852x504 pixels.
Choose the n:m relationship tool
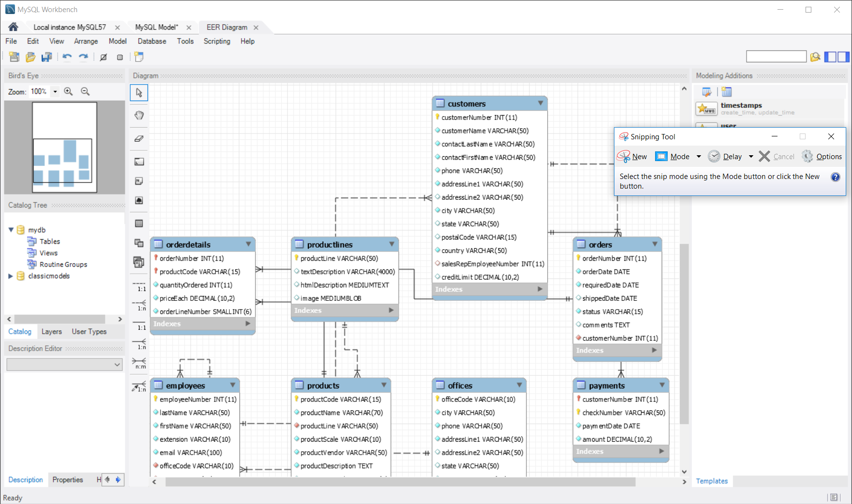pyautogui.click(x=139, y=362)
